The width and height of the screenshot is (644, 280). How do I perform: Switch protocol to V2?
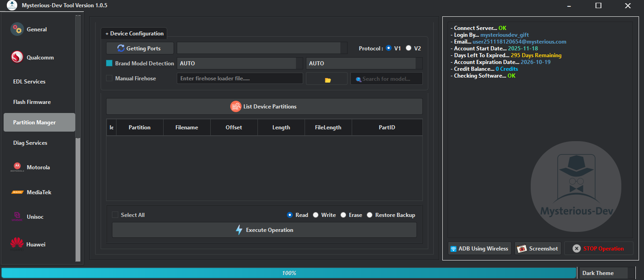(x=408, y=48)
